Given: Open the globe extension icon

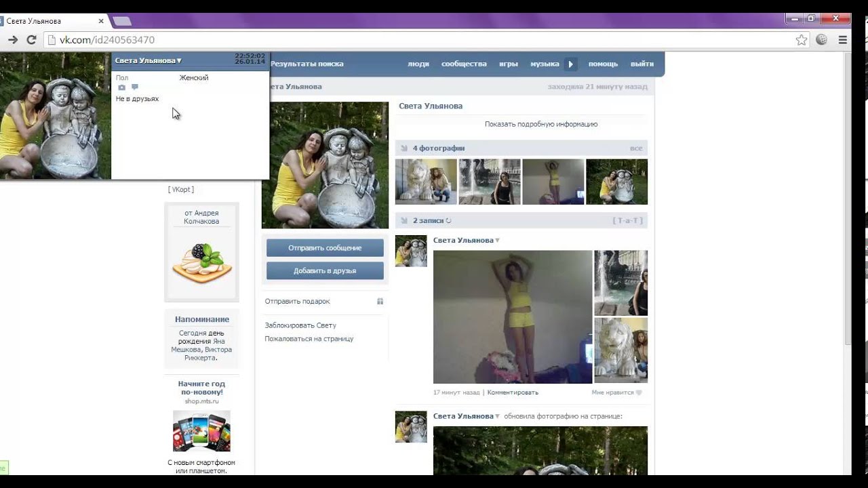Looking at the screenshot, I should [822, 40].
